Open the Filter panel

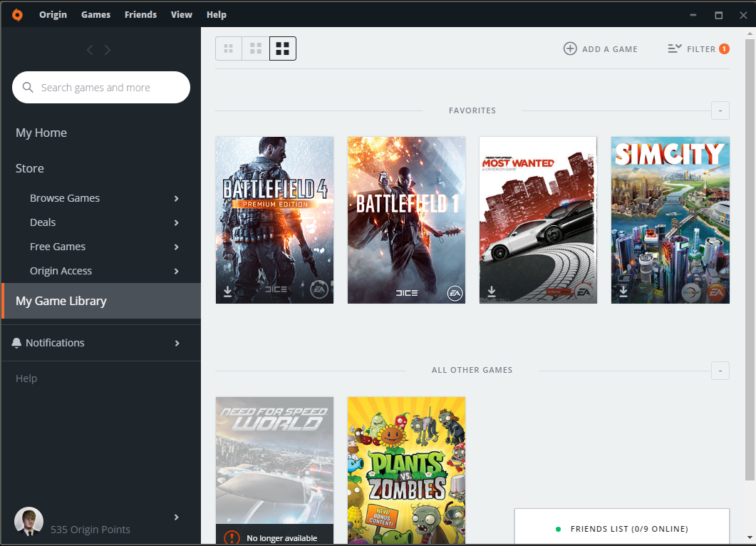(698, 48)
